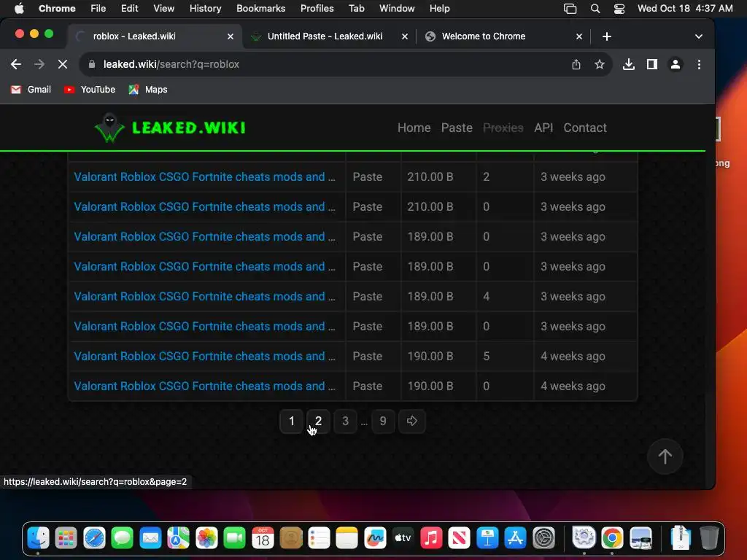Viewport: 747px width, 560px height.
Task: Expand the tab search dropdown arrow
Action: (x=698, y=36)
